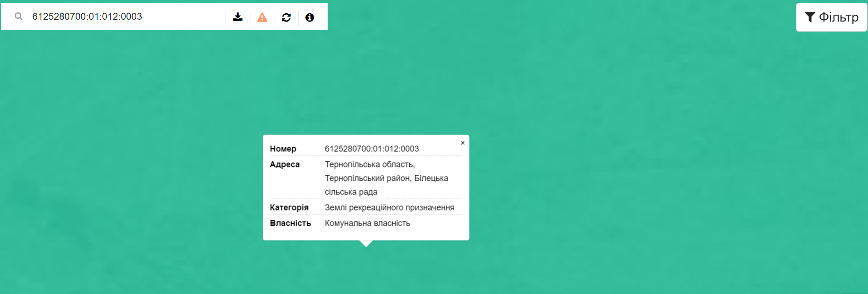
Task: Click the popup's pointer tip arrow
Action: pos(366,243)
